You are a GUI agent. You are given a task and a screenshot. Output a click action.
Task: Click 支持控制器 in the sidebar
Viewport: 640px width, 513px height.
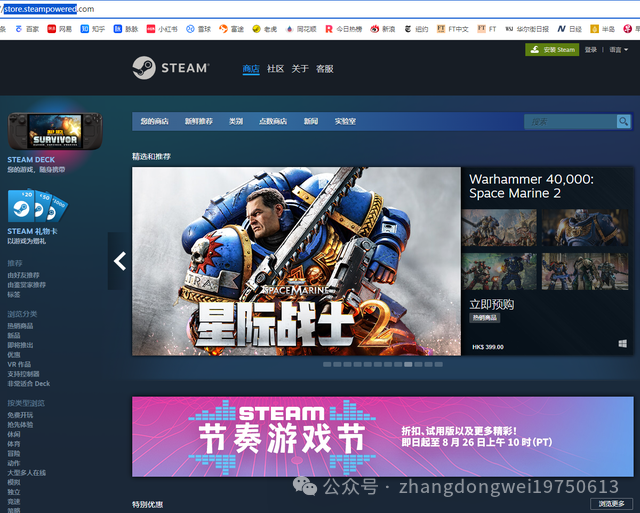pyautogui.click(x=23, y=374)
